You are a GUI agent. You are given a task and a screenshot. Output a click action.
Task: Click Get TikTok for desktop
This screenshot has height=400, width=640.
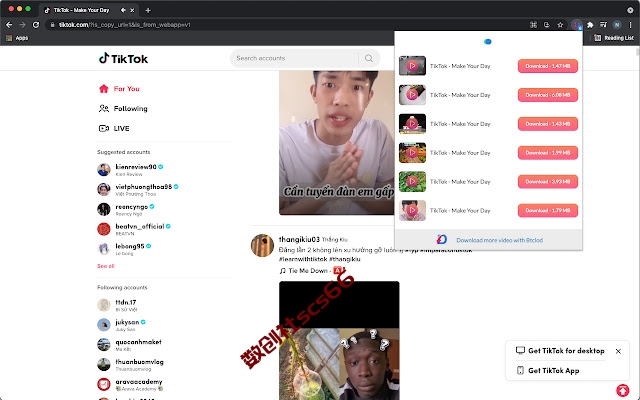coord(560,351)
